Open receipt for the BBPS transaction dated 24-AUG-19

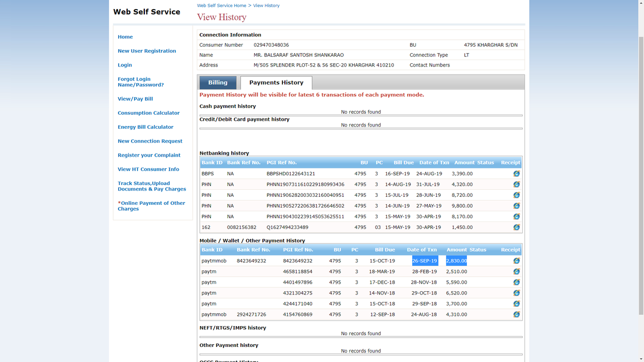[516, 173]
